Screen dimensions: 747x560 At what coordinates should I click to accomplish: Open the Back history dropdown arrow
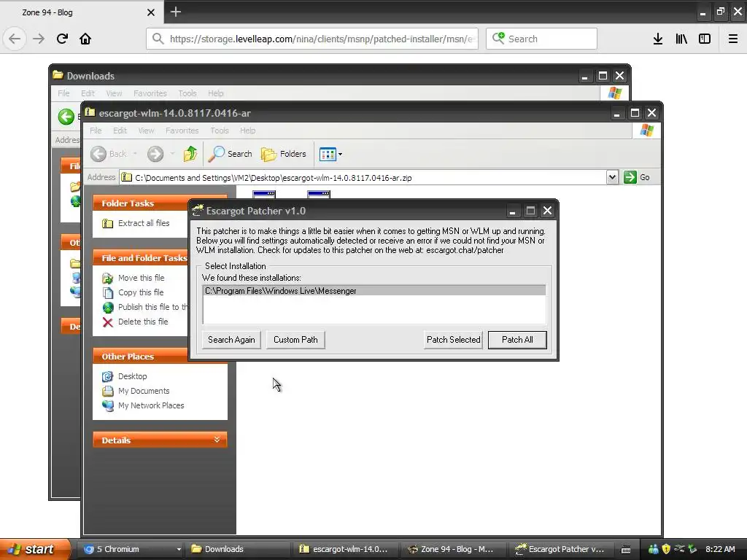135,153
